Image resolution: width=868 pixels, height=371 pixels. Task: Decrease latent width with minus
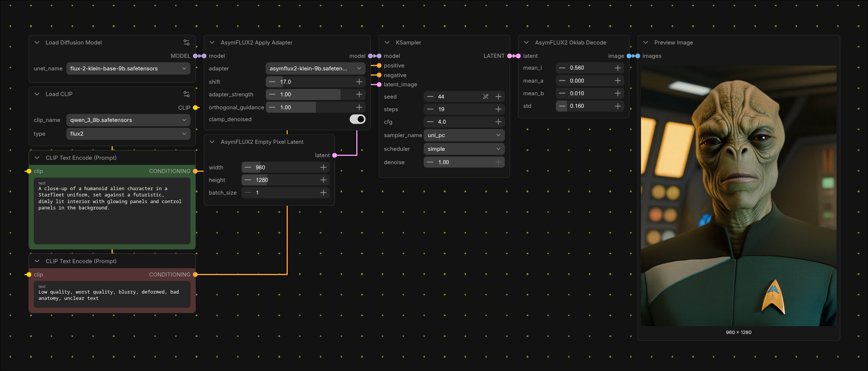248,168
